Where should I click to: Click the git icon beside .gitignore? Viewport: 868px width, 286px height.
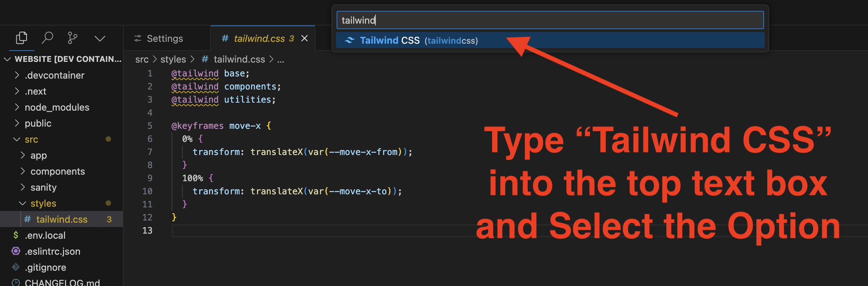16,267
